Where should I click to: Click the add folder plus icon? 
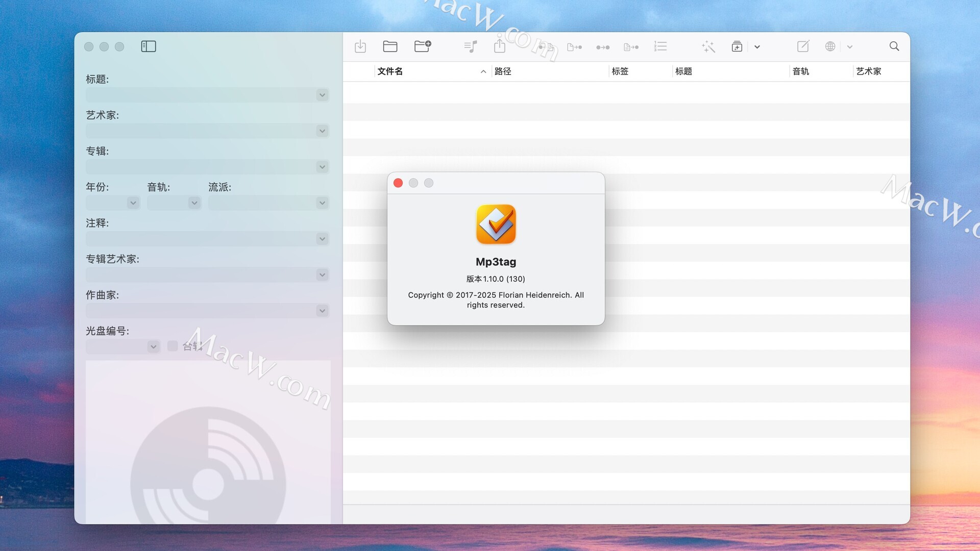[422, 46]
